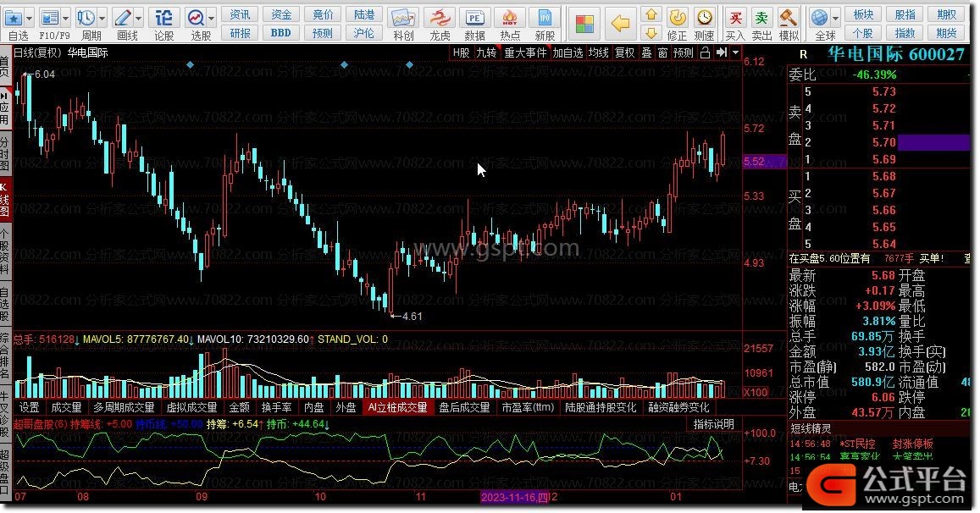Toggle 重大事件 major events display

point(525,53)
